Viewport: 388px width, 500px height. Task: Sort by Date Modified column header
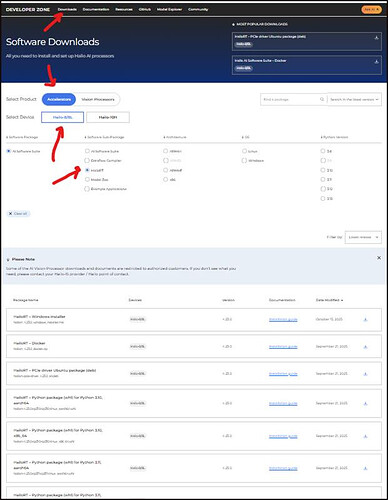(x=329, y=300)
